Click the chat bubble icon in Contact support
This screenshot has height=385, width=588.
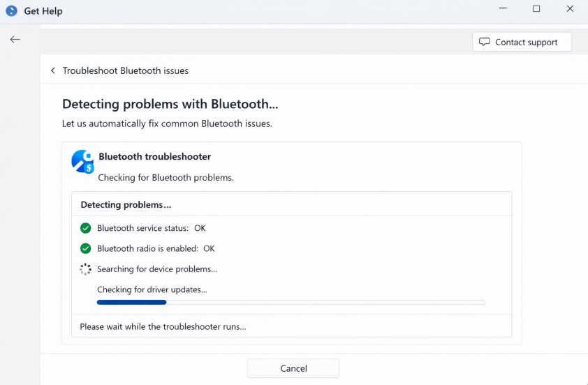click(485, 42)
